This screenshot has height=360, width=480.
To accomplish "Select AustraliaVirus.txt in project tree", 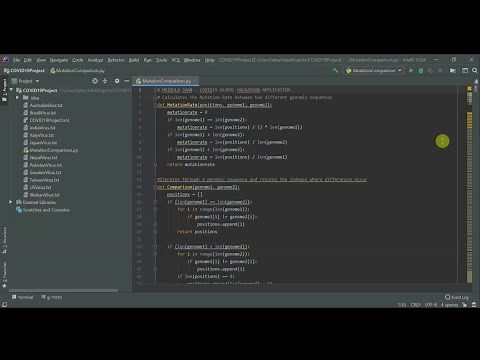I will (x=43, y=105).
